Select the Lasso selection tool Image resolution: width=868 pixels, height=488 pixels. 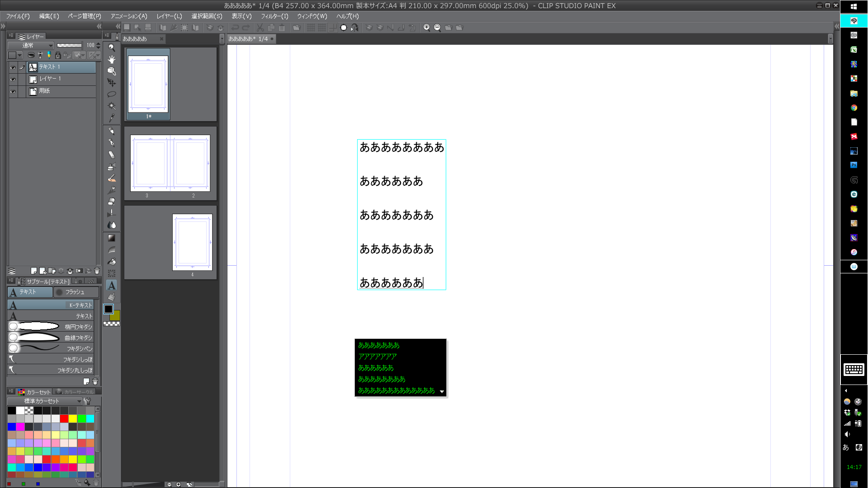(x=111, y=94)
